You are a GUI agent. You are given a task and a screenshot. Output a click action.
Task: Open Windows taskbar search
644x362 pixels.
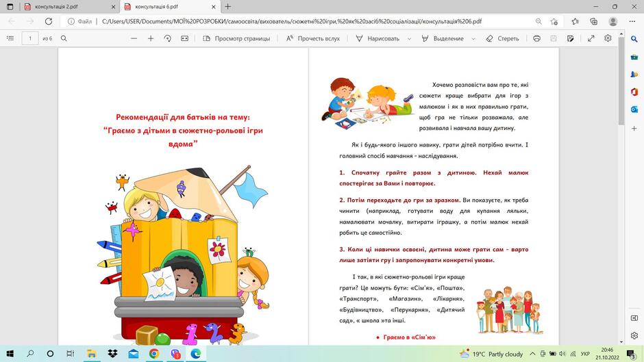(30, 353)
